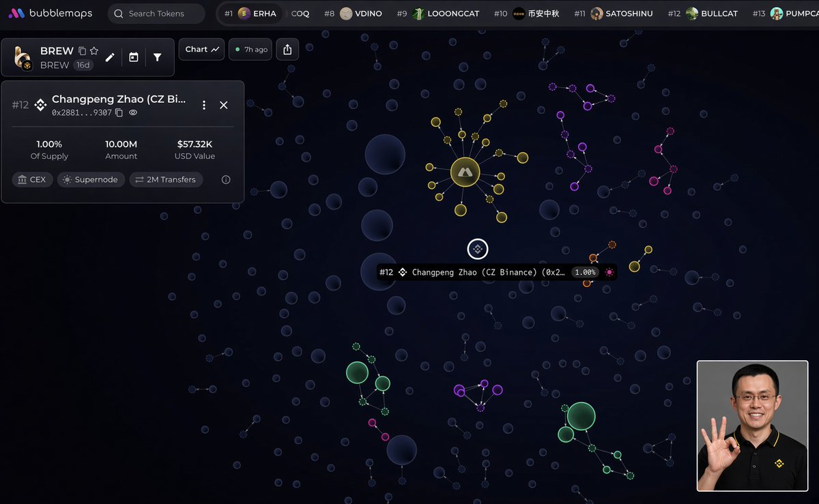Viewport: 819px width, 504px height.
Task: Select the COQ trending token
Action: (x=300, y=14)
